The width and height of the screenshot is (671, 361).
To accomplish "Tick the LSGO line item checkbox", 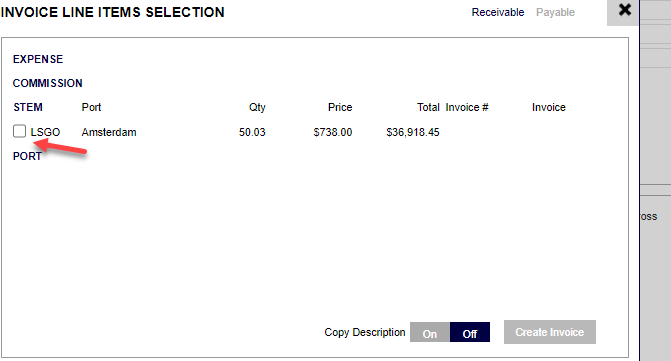I will tap(19, 131).
